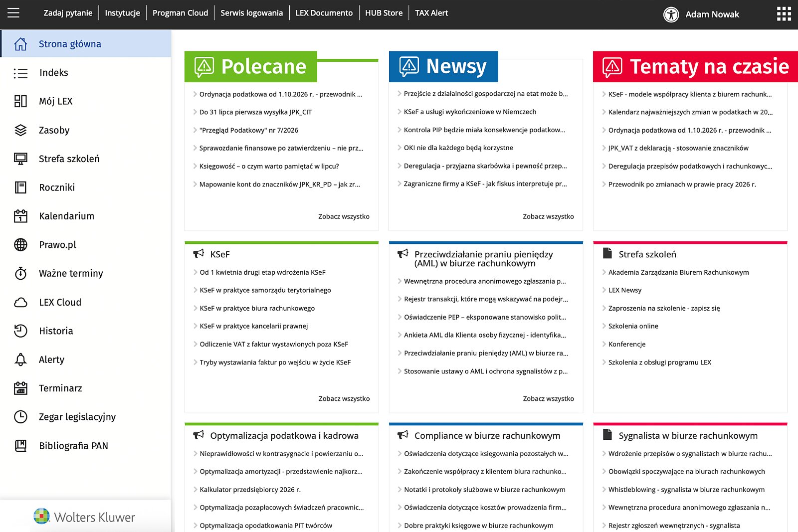Screen dimensions: 798x532
Task: Click the Historia clock-arrow icon
Action: point(20,331)
